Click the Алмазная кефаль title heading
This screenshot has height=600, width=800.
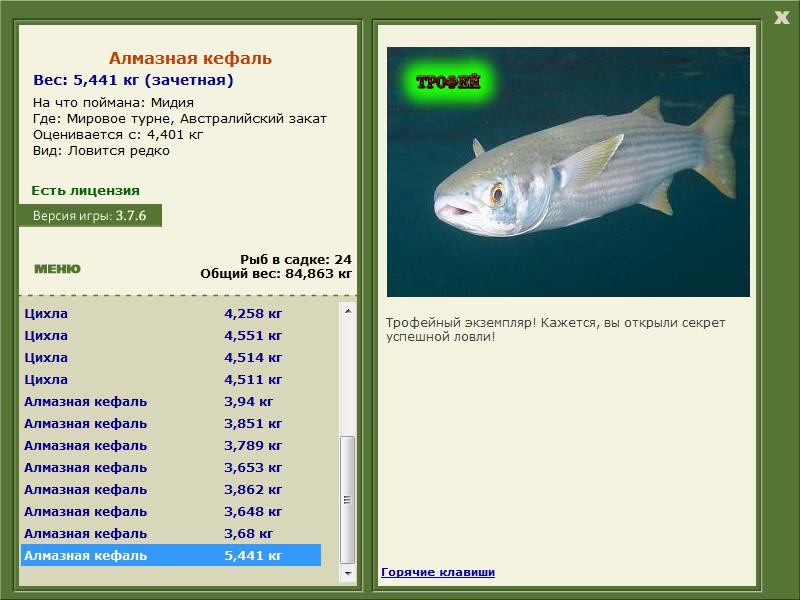coord(190,58)
